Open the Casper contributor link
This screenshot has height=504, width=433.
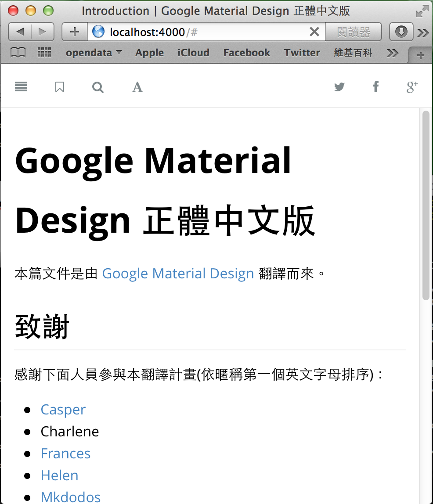[63, 410]
